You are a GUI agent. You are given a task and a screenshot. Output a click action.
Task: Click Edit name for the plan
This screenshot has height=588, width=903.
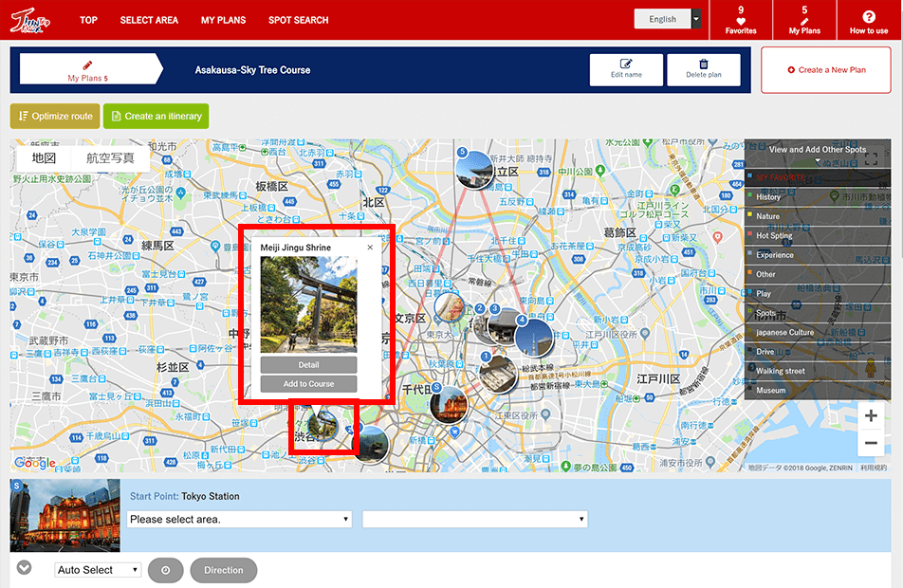point(626,69)
